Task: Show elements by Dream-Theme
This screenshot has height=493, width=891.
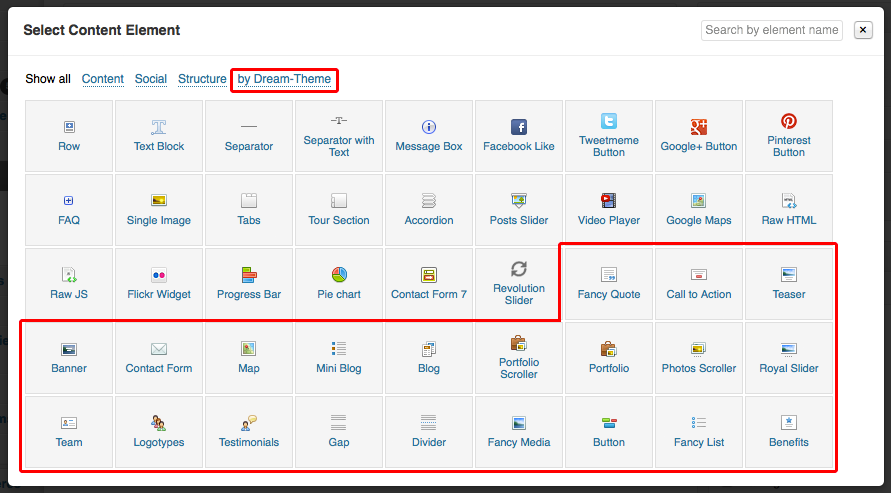Action: coord(284,79)
